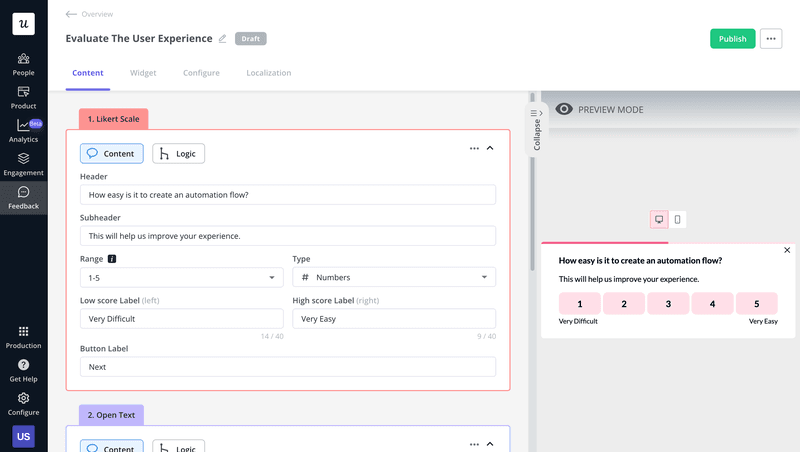The height and width of the screenshot is (452, 800).
Task: Switch preview to mobile view
Action: pos(678,219)
